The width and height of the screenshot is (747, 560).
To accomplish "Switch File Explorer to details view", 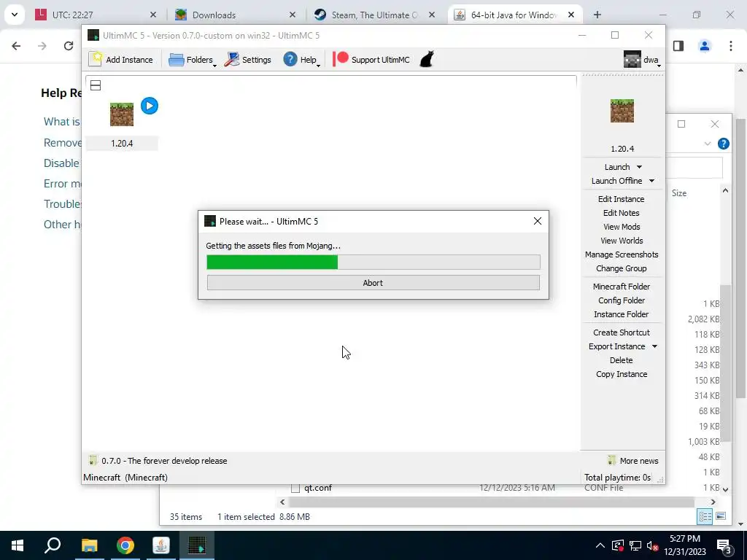I will click(705, 516).
